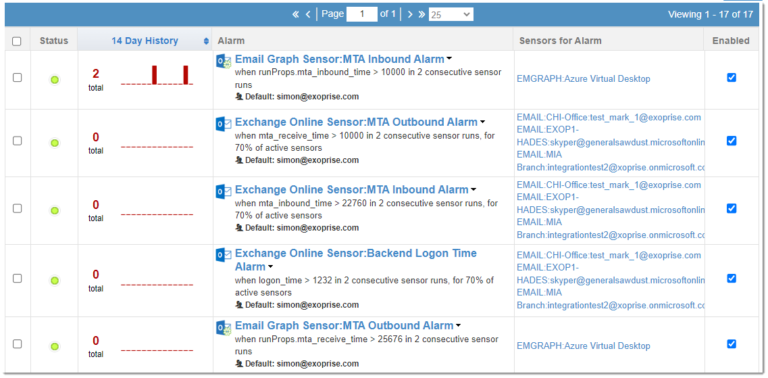Open Email Graph Sensor:MTA Outbound Alarm link
768x378 pixels.
344,326
